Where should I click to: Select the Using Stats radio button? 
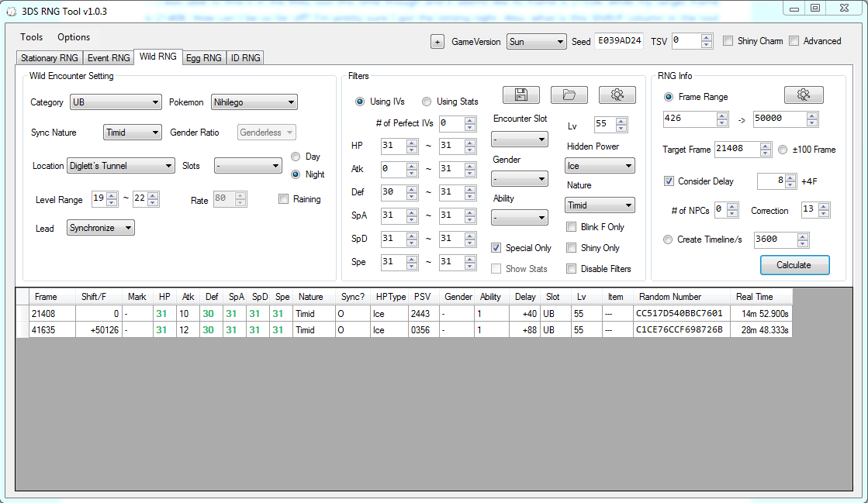[427, 102]
